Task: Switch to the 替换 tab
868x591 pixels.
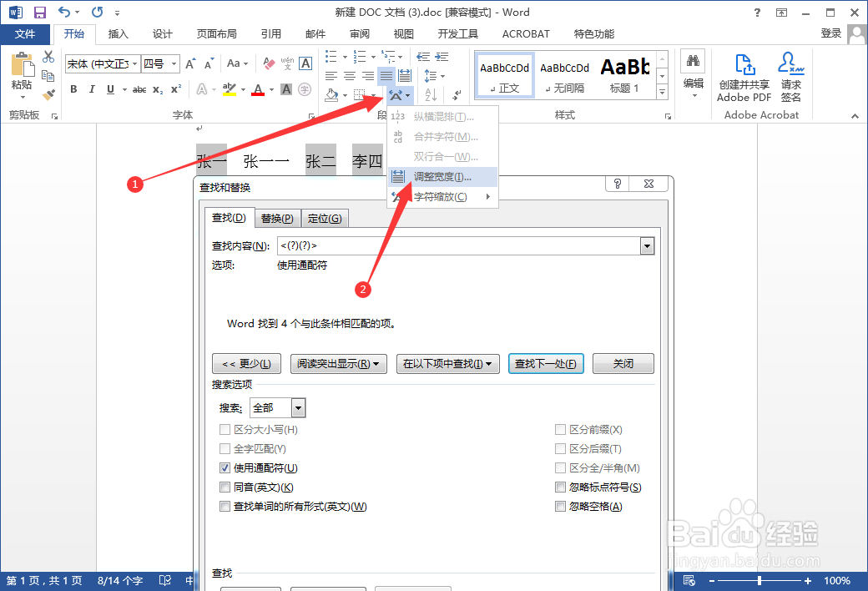Action: pyautogui.click(x=276, y=218)
